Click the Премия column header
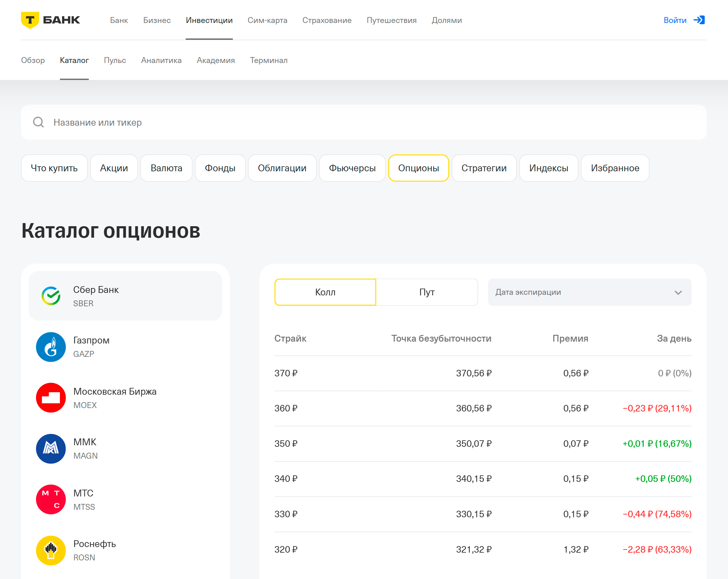 pyautogui.click(x=570, y=339)
